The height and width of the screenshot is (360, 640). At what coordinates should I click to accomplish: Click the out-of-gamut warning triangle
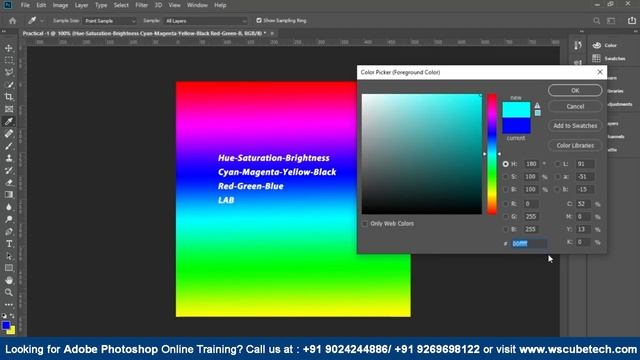pyautogui.click(x=537, y=106)
